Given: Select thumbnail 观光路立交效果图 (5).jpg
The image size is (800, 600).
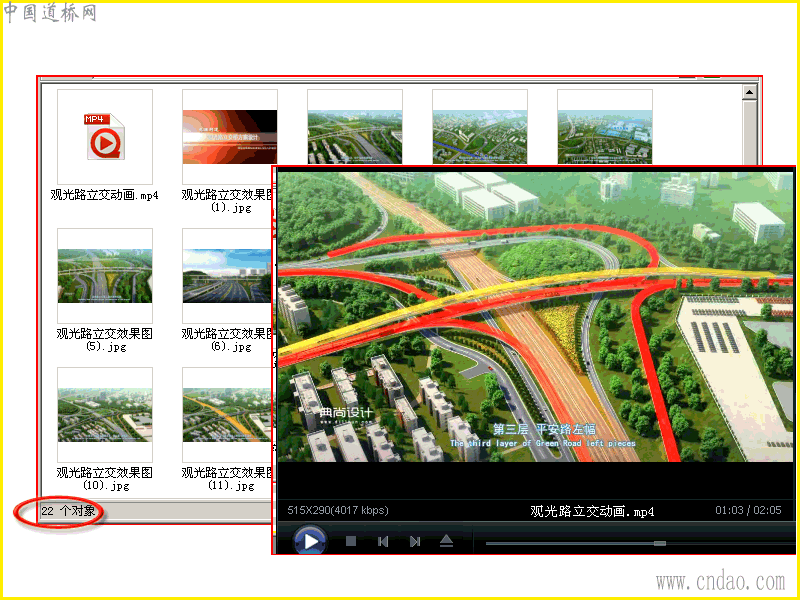Looking at the screenshot, I should pos(105,276).
